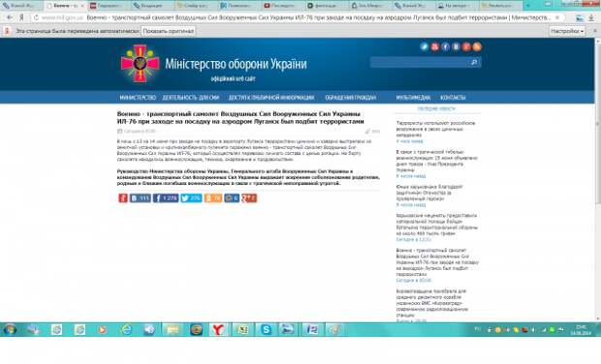The height and width of the screenshot is (364, 601).
Task: Switch to the first browser tab
Action: tap(21, 6)
